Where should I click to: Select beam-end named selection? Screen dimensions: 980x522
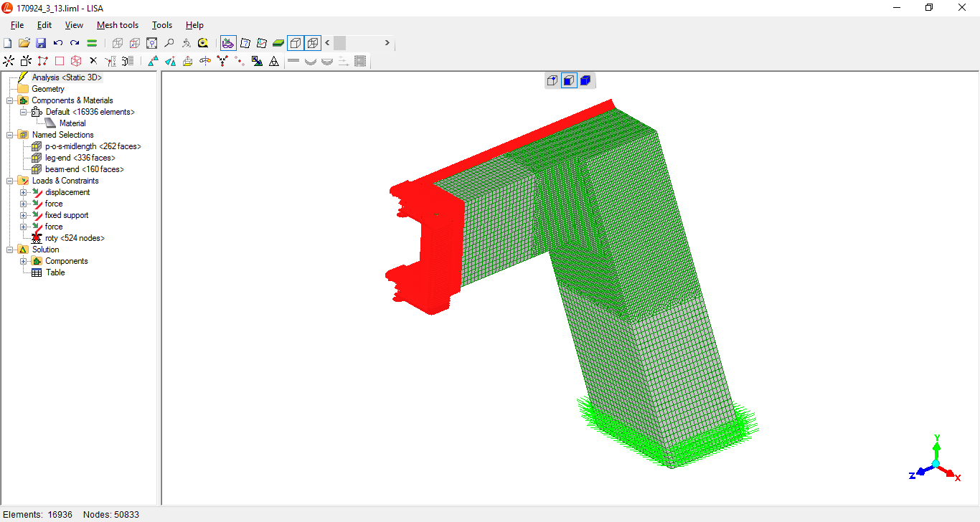point(84,169)
